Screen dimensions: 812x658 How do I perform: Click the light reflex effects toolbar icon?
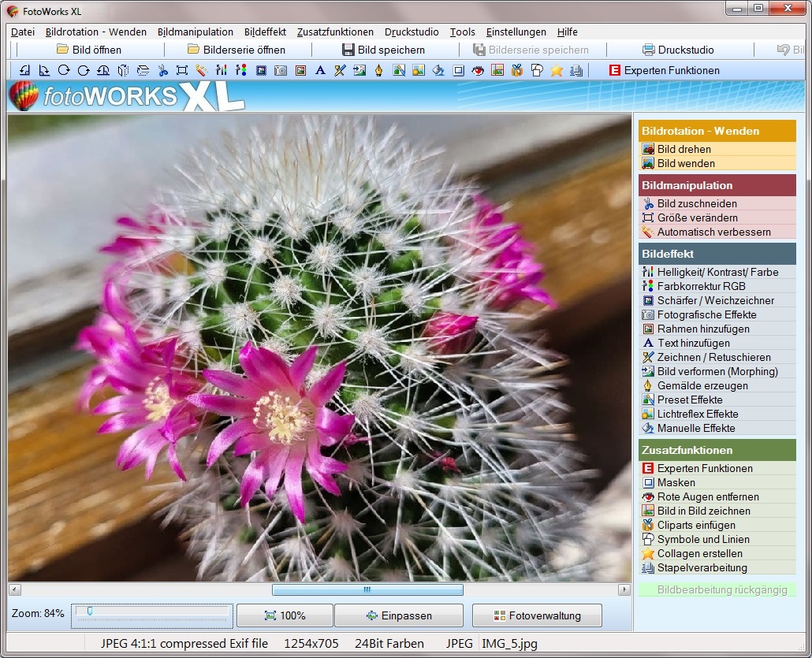click(419, 70)
